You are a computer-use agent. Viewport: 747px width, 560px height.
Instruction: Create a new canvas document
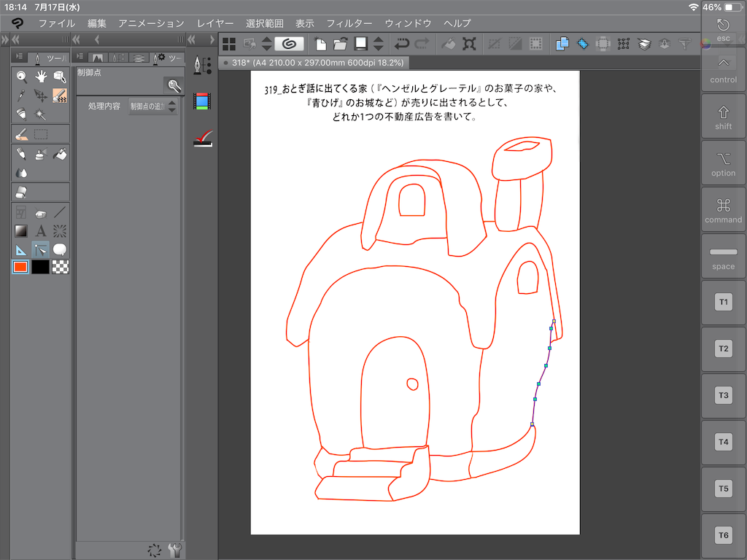coord(321,44)
